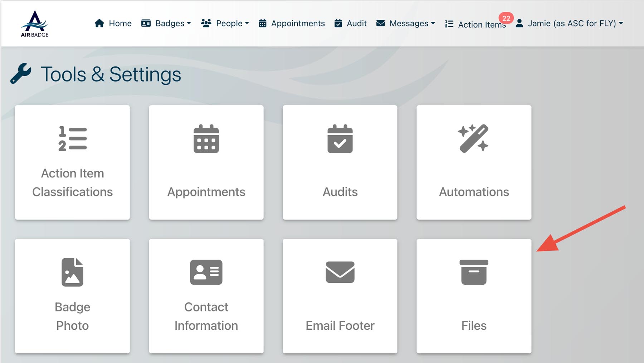Image resolution: width=644 pixels, height=363 pixels.
Task: Click the Air Badge logo
Action: click(34, 24)
